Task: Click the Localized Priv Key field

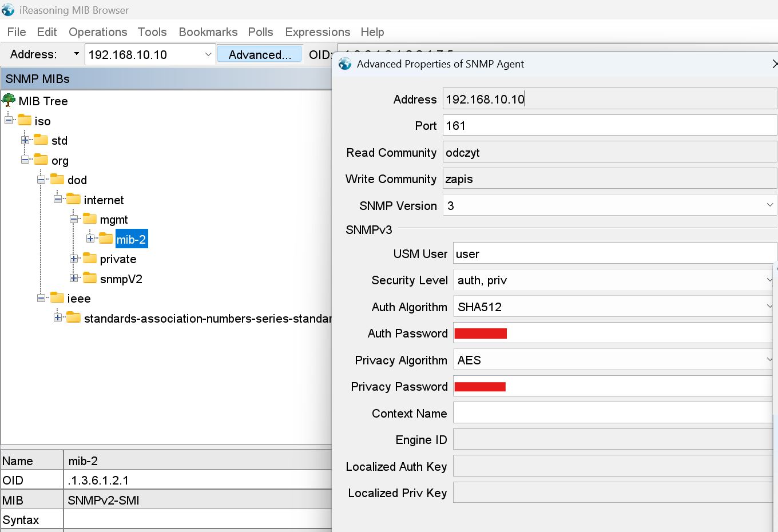Action: point(613,493)
